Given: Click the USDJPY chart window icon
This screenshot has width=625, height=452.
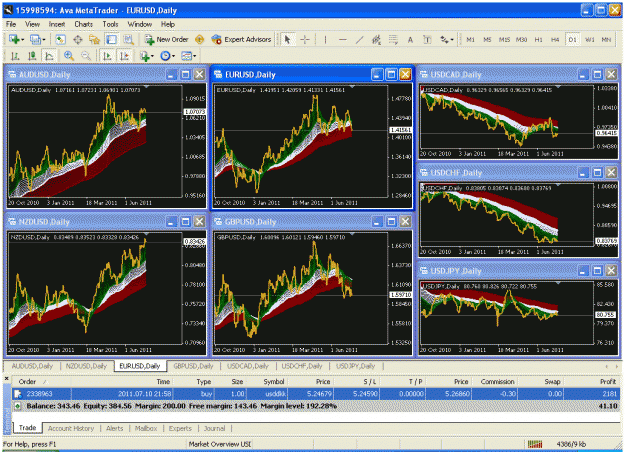Looking at the screenshot, I should (x=423, y=271).
